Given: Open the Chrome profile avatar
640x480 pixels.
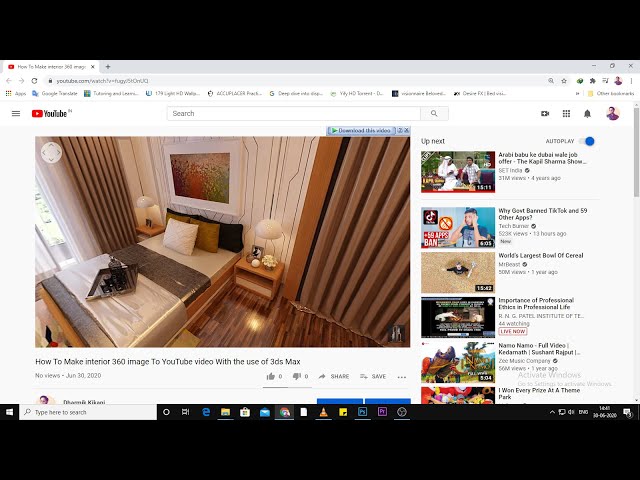Looking at the screenshot, I should click(x=618, y=81).
